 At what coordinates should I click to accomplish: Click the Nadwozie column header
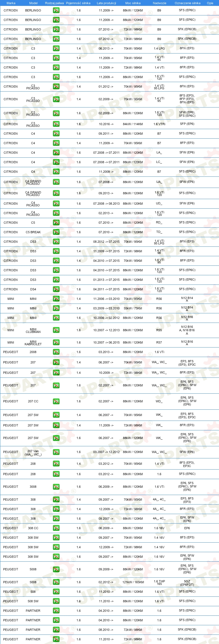(x=159, y=3)
